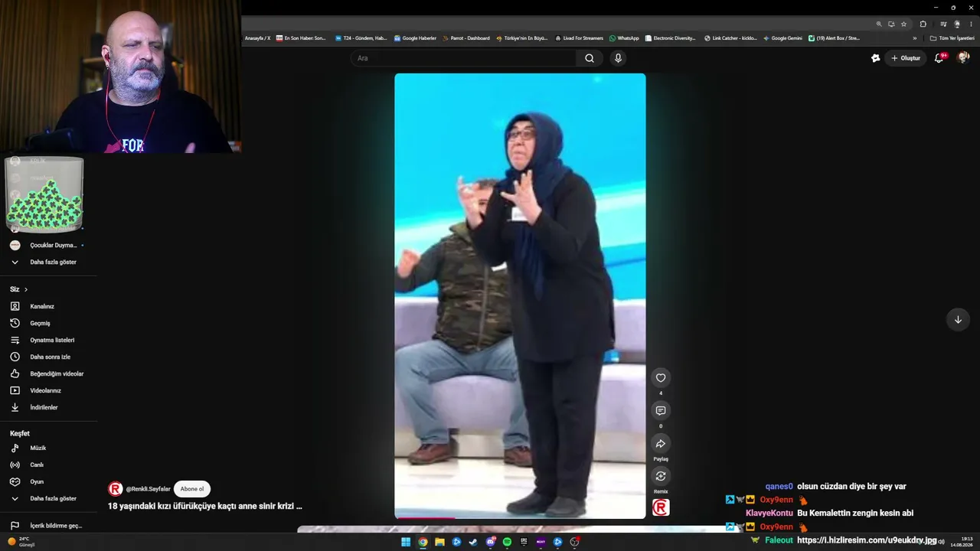Click the YouTube search magnifier button
The width and height of the screenshot is (980, 551).
point(590,58)
